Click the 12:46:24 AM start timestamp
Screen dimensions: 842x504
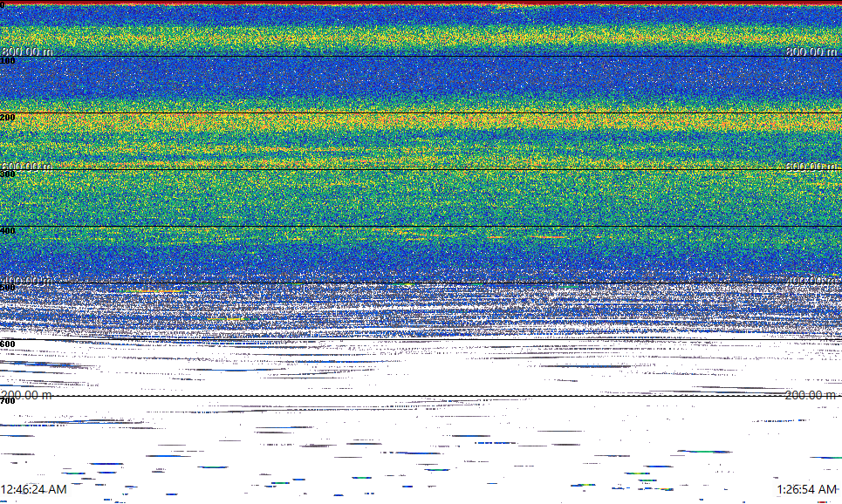[34, 489]
